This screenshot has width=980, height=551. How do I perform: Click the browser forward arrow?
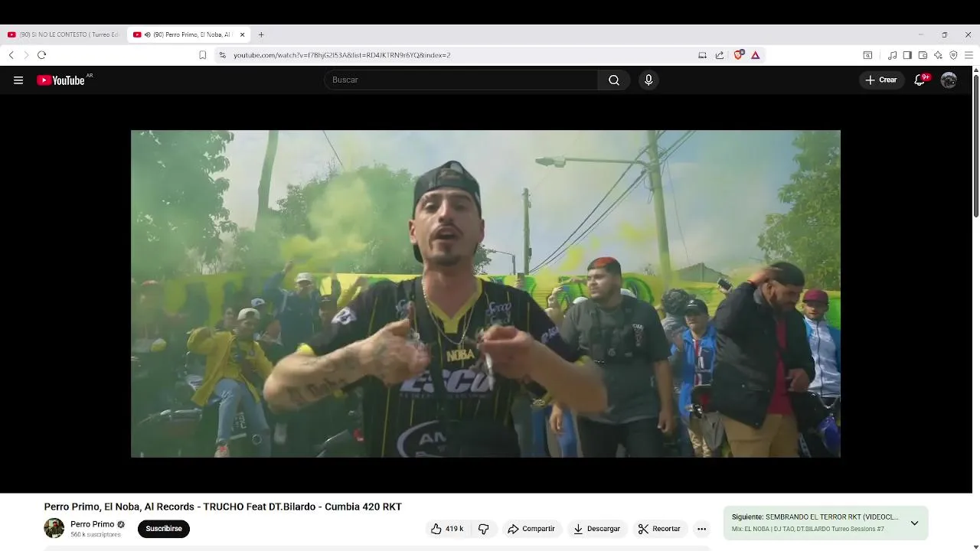point(25,55)
